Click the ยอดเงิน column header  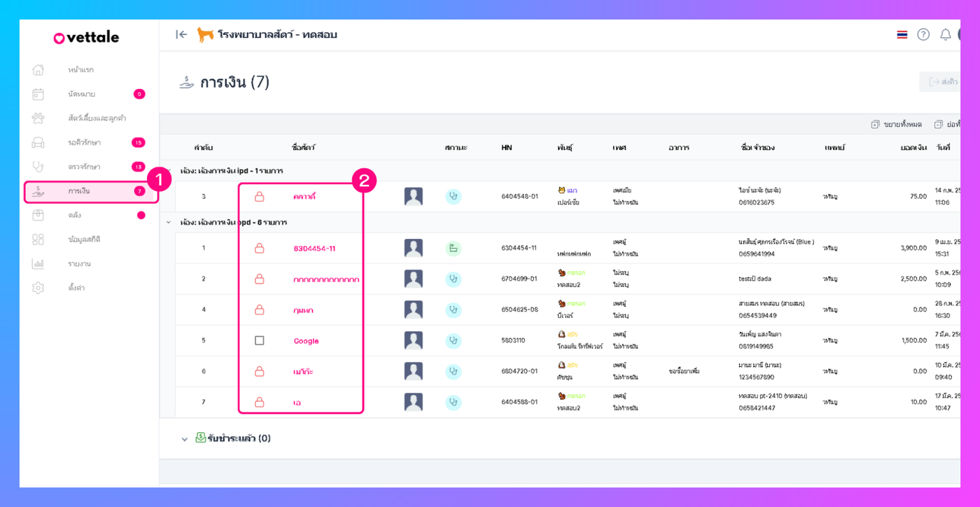pos(913,148)
